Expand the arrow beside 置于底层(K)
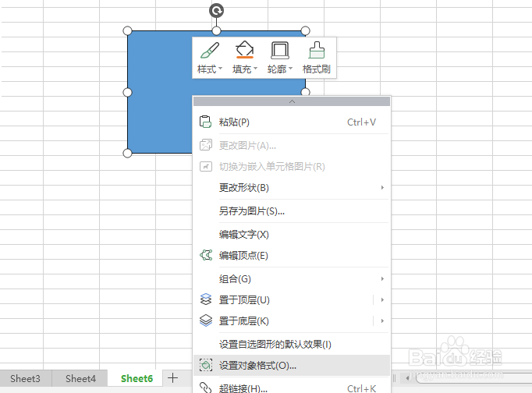Viewport: 532px width, 393px height. 382,320
